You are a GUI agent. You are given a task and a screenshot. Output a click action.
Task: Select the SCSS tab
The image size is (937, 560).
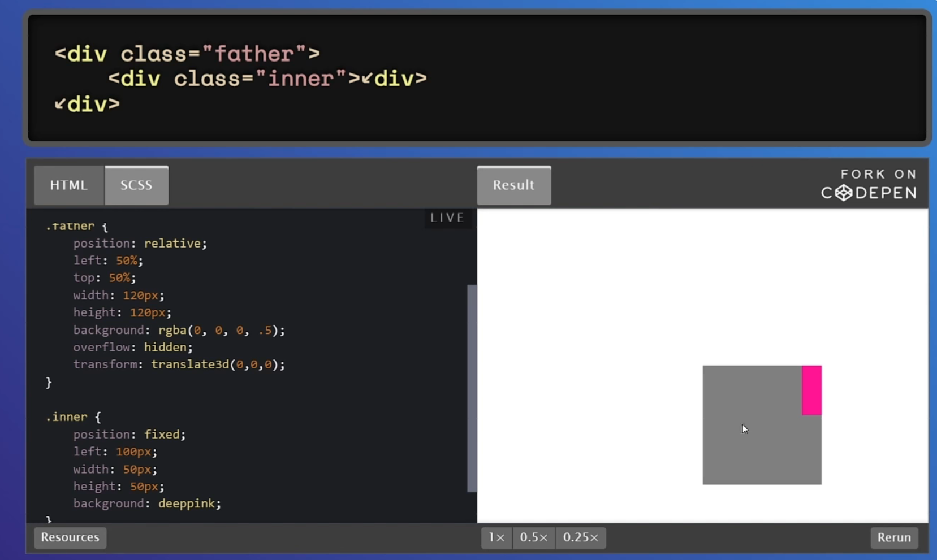click(x=136, y=185)
